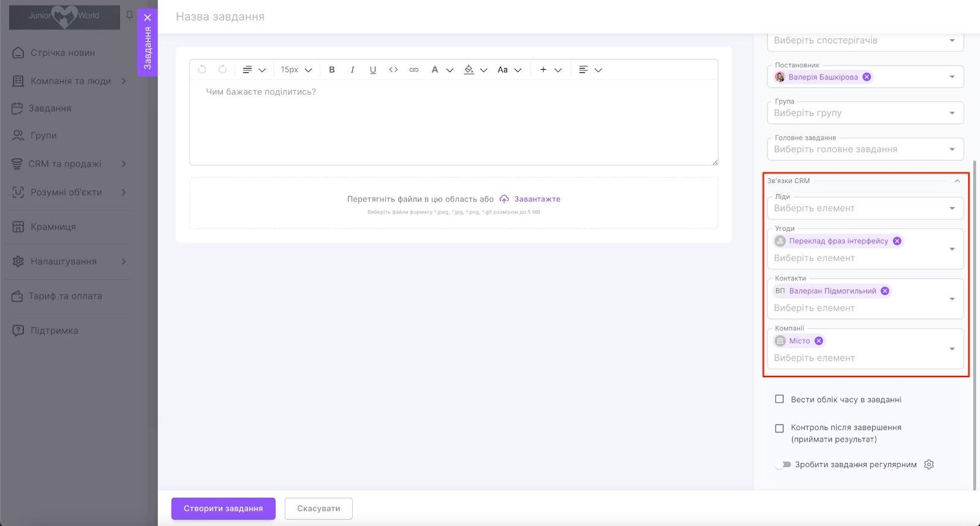Open CRM та продажі menu

pyautogui.click(x=64, y=164)
